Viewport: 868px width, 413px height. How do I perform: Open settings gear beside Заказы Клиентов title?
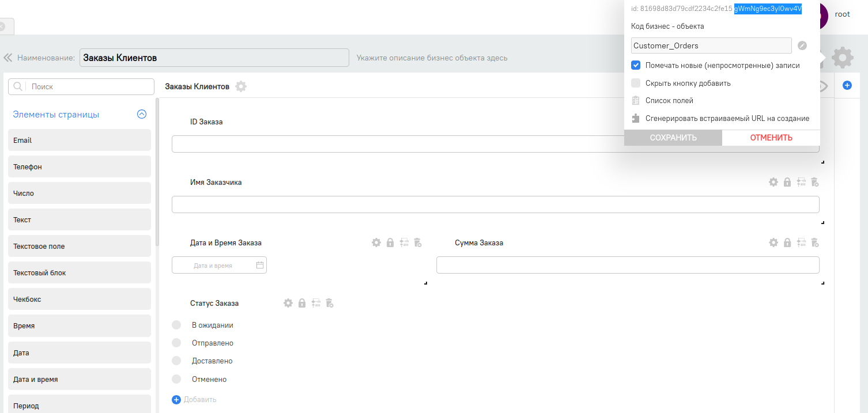[241, 86]
